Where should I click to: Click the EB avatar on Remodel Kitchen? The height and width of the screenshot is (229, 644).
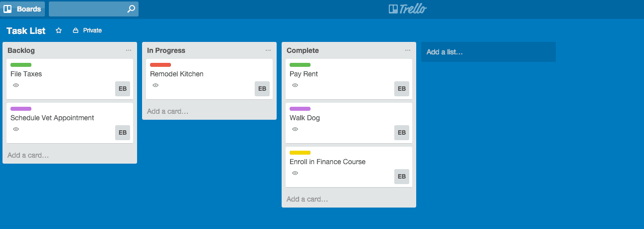262,89
